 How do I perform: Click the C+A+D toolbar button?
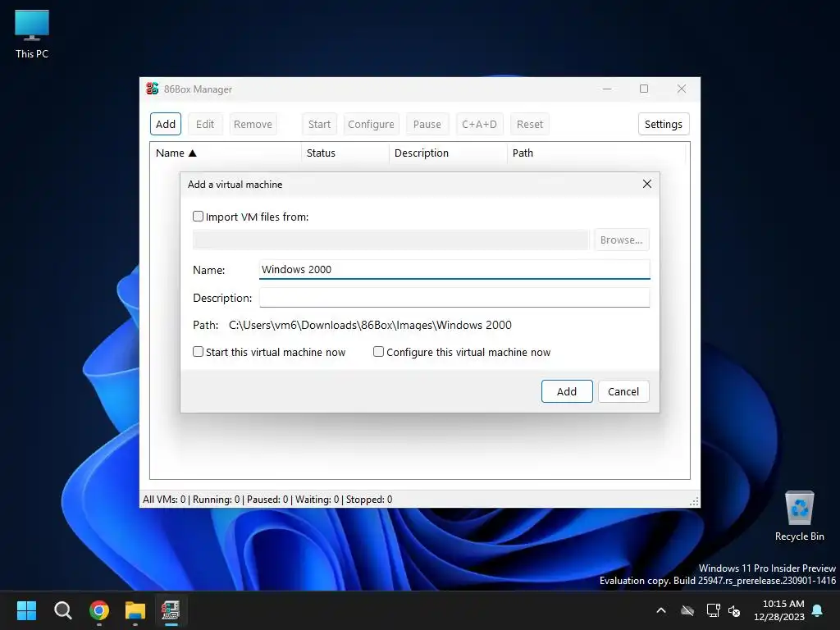click(479, 124)
